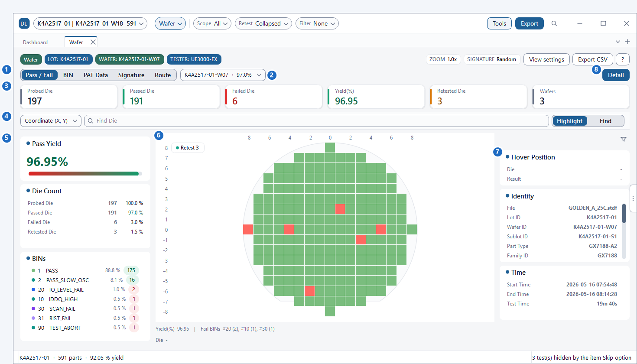
Task: Click the Export button in the title bar
Action: pos(530,23)
